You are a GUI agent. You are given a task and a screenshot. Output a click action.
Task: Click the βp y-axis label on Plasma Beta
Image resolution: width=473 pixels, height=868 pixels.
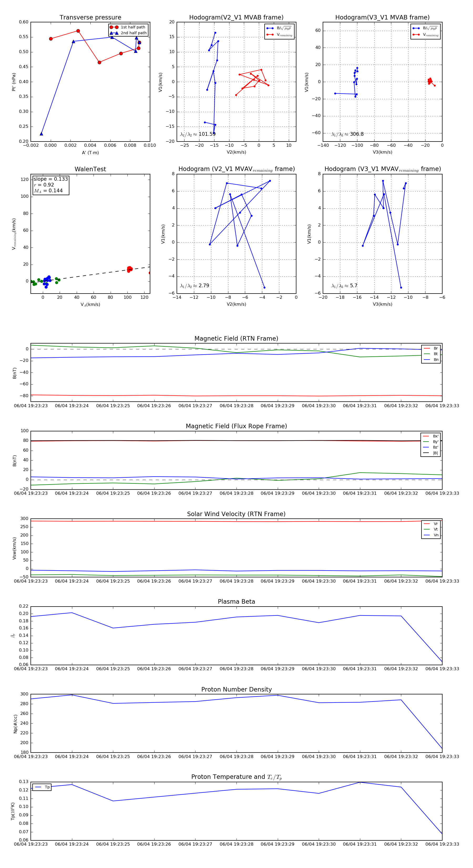click(13, 635)
